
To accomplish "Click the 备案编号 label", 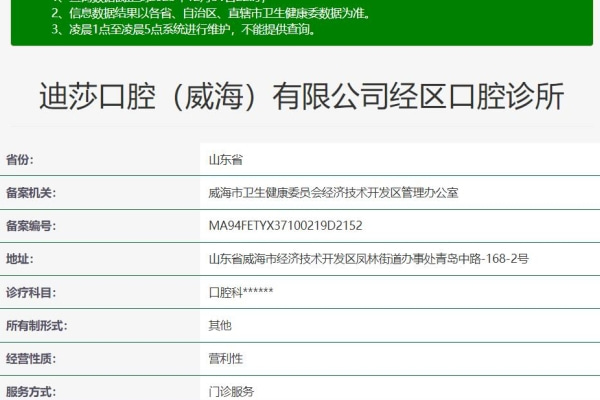I will [31, 226].
